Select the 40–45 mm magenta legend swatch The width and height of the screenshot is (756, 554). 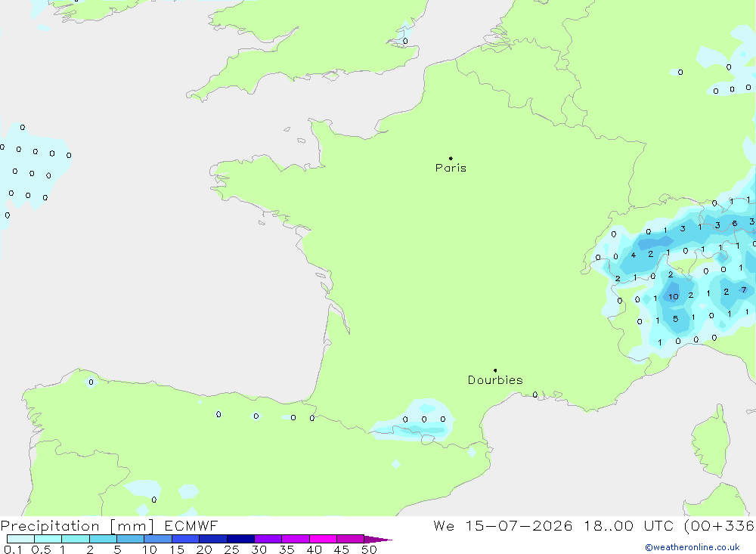323,539
